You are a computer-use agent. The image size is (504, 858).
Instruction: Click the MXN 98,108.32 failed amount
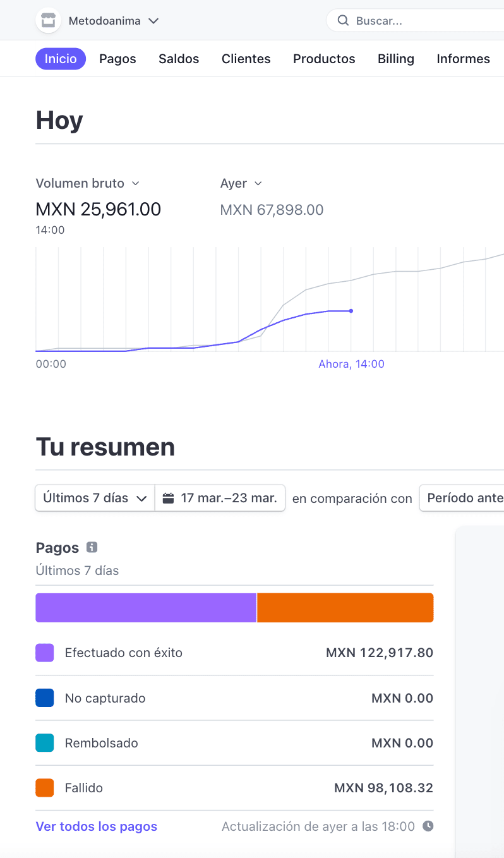coord(384,788)
